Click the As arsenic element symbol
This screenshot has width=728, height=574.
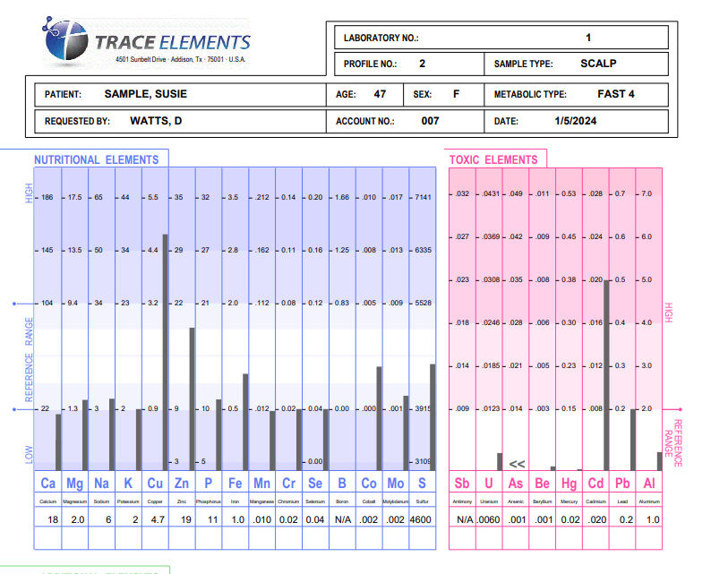516,484
